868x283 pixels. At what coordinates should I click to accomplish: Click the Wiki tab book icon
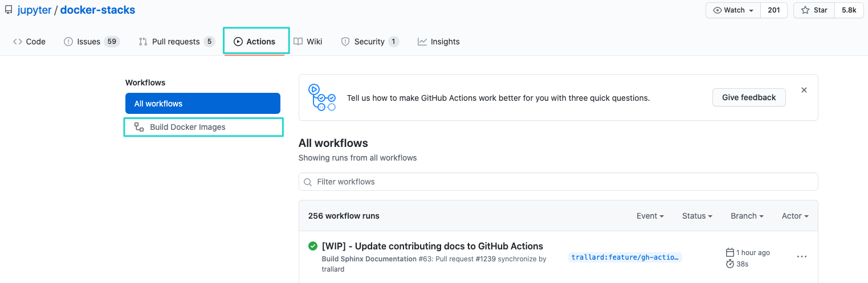coord(298,42)
